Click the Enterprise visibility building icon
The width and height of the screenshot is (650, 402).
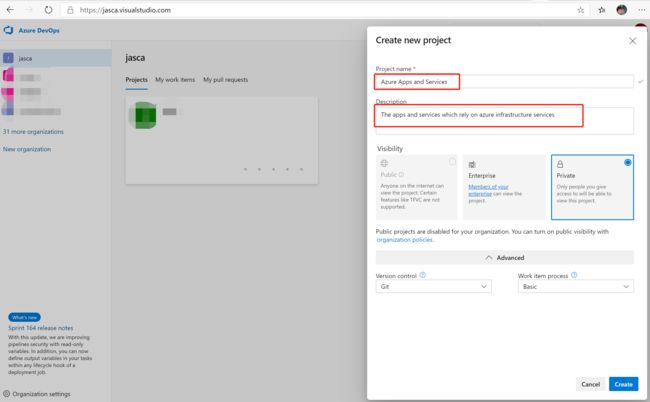(472, 165)
